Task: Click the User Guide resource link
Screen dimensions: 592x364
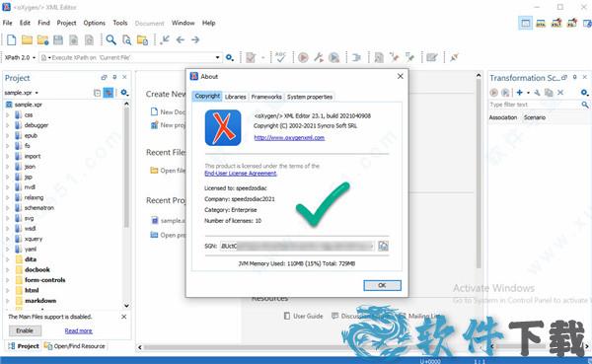Action: [x=304, y=316]
